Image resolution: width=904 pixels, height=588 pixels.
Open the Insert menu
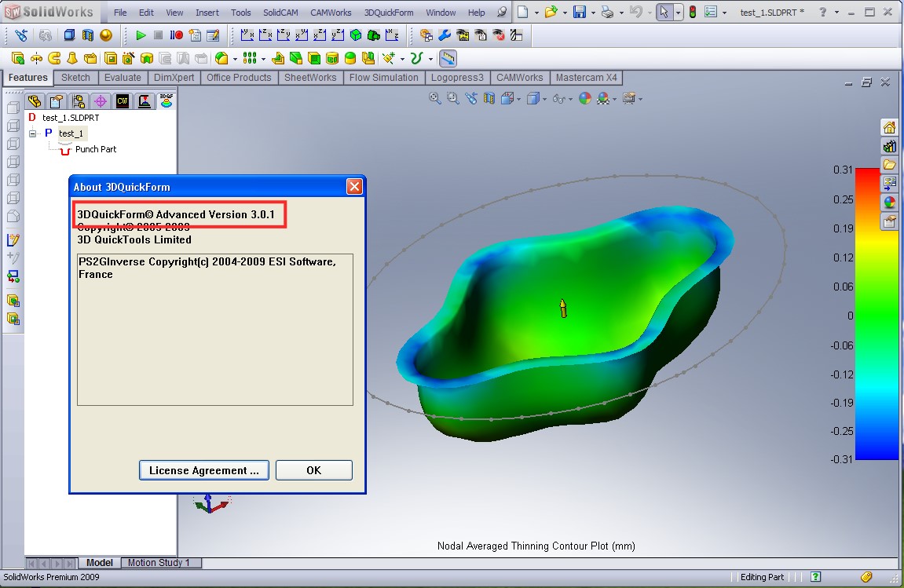click(x=207, y=13)
